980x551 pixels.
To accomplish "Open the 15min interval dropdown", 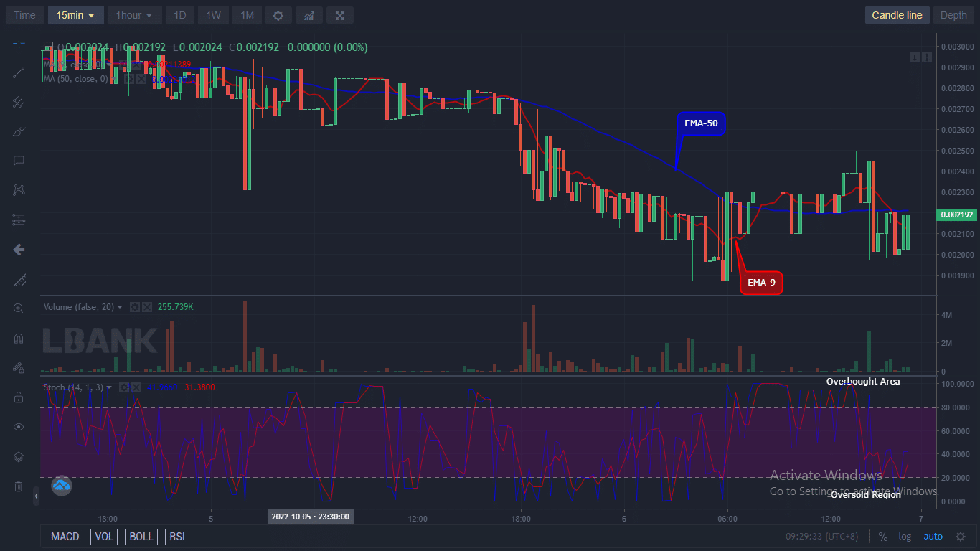I will [x=76, y=15].
